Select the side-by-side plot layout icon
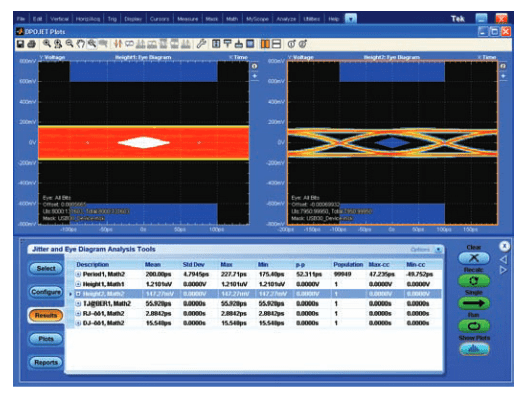528x396 pixels. (x=265, y=44)
